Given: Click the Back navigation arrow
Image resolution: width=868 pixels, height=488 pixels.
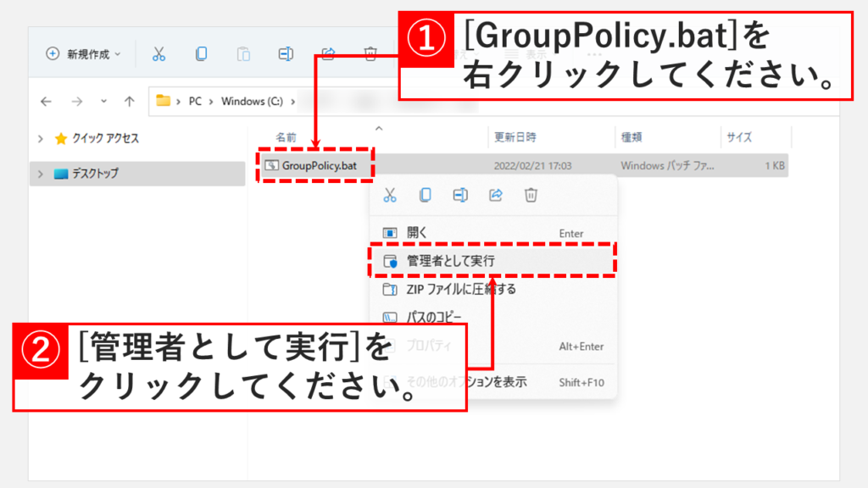Looking at the screenshot, I should [47, 101].
